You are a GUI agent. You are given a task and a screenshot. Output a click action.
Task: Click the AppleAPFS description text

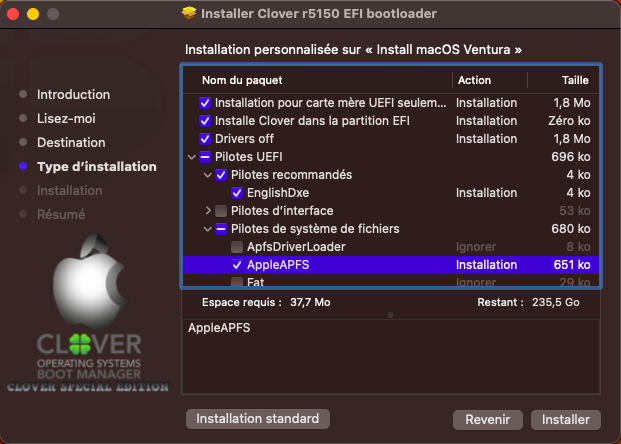[219, 328]
